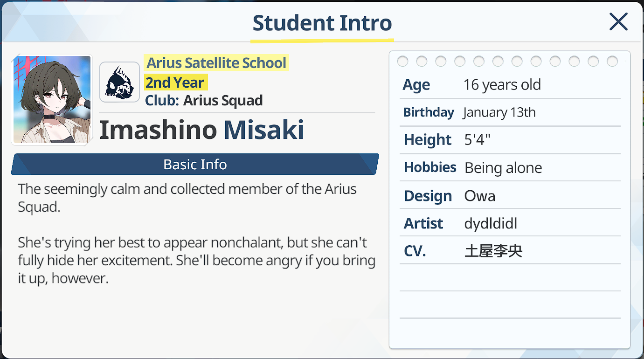Click the Hobbies Being alone row
644x359 pixels.
[x=510, y=168]
